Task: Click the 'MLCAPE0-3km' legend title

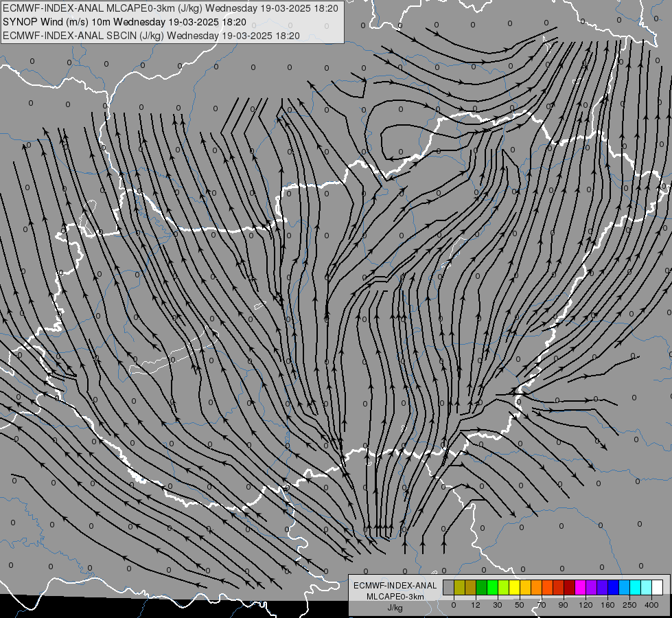Action: 395,597
